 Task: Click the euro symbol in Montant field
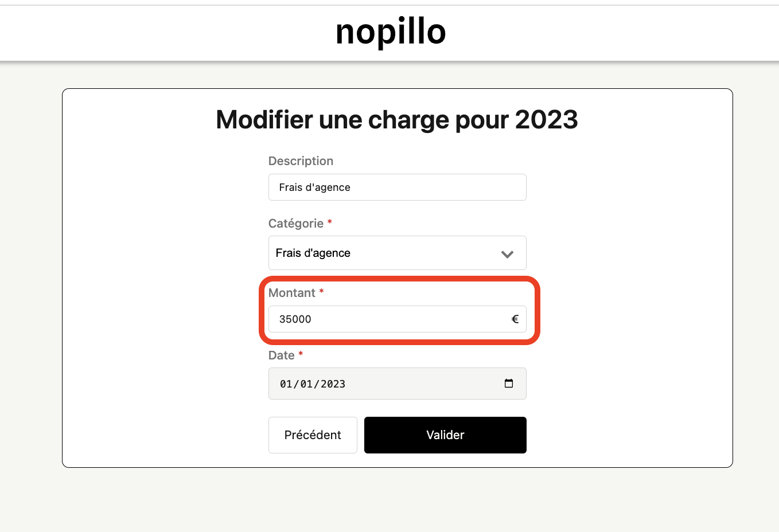coord(515,319)
